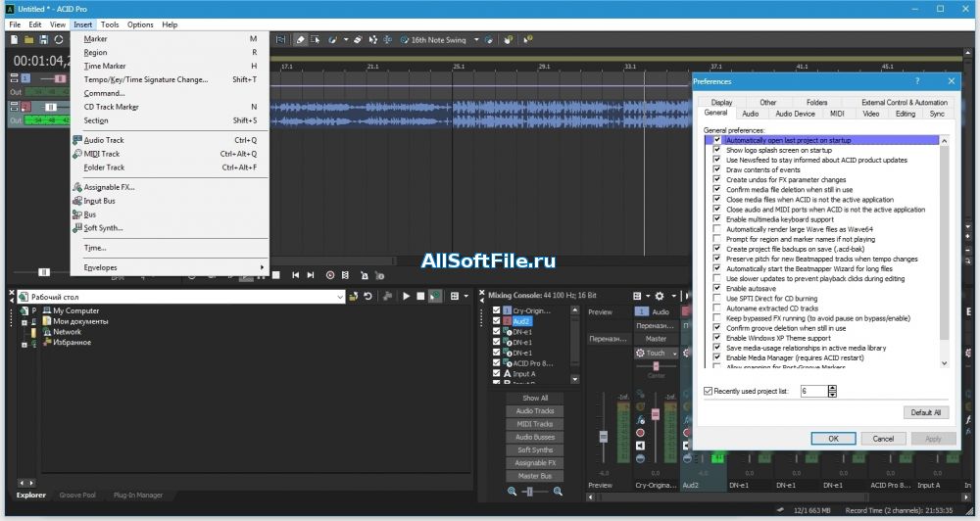Select the Selection tool next to Draw
980x521 pixels.
[x=316, y=39]
